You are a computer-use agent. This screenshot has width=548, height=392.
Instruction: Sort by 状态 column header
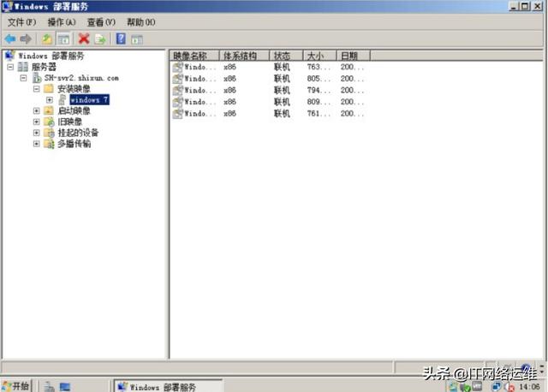pyautogui.click(x=286, y=56)
